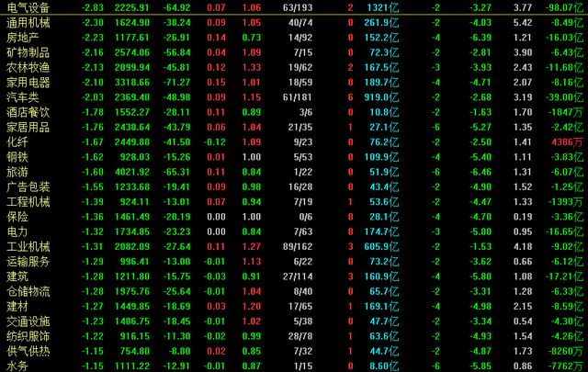Viewport: 588px width, 372px height.
Task: Click the 广告包装 sector name
Action: pos(28,187)
